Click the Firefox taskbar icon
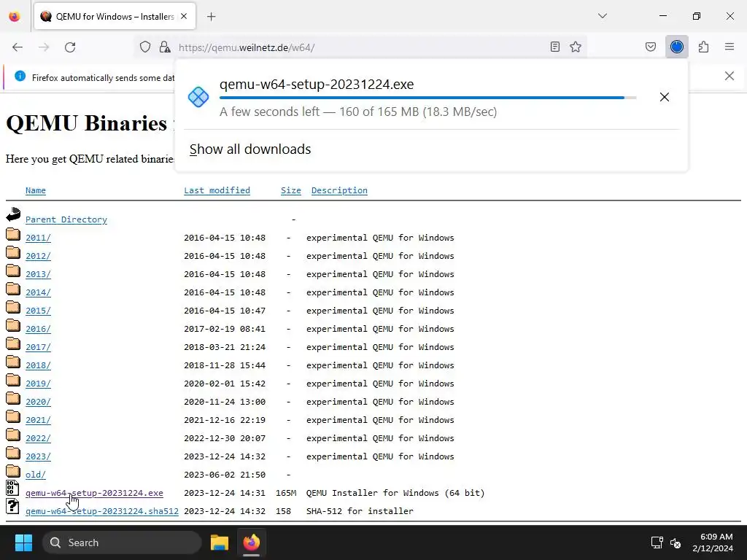Viewport: 747px width, 560px height. pos(252,542)
